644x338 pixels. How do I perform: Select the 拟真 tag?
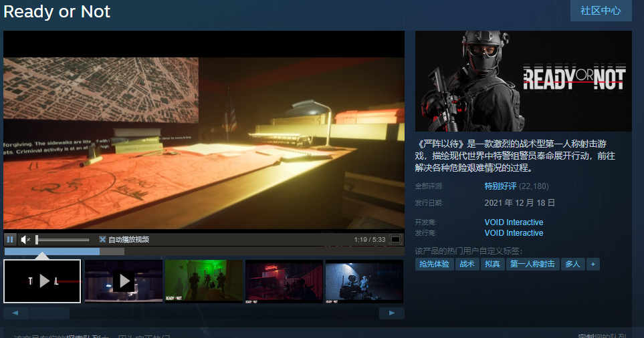(492, 264)
